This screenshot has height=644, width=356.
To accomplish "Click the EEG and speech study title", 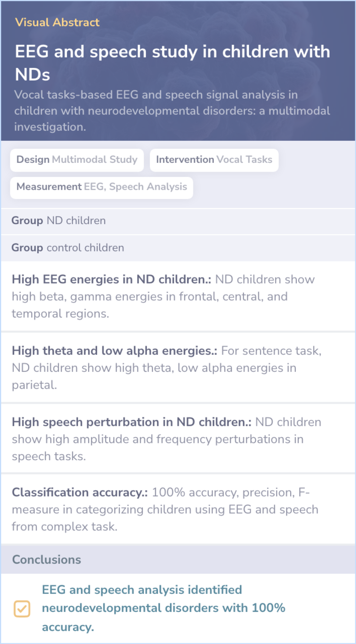I will click(172, 63).
